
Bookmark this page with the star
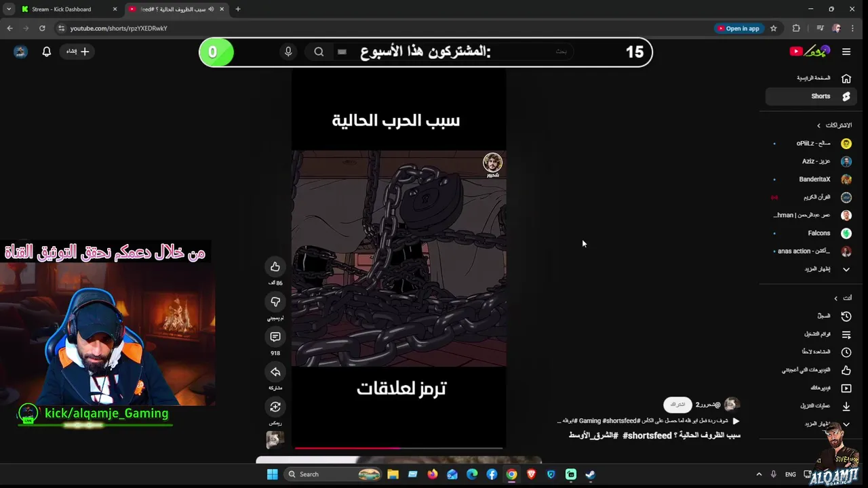pyautogui.click(x=773, y=28)
